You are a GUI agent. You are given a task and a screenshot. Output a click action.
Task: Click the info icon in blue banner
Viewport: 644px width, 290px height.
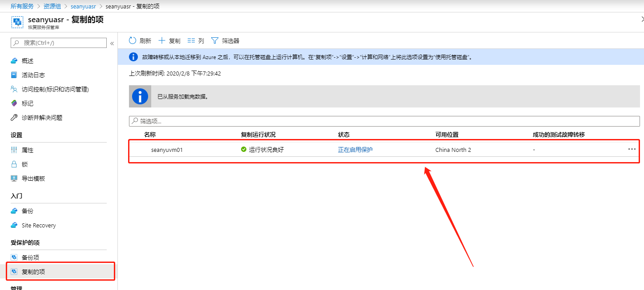click(x=133, y=57)
